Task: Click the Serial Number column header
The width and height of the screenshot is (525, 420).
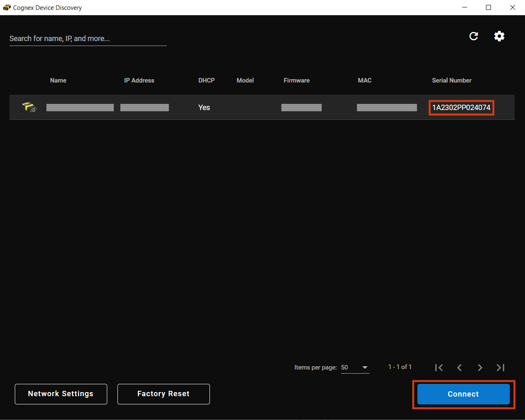Action: (x=451, y=80)
